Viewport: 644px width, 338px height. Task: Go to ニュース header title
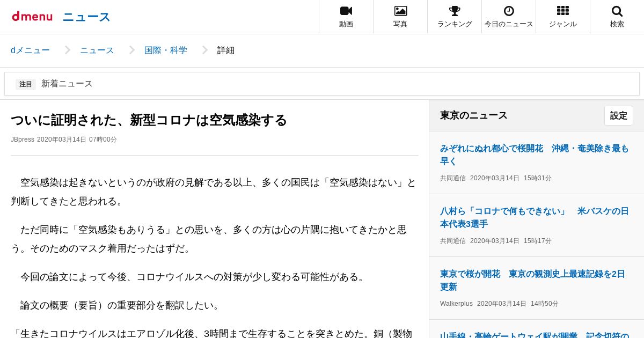[x=86, y=17]
